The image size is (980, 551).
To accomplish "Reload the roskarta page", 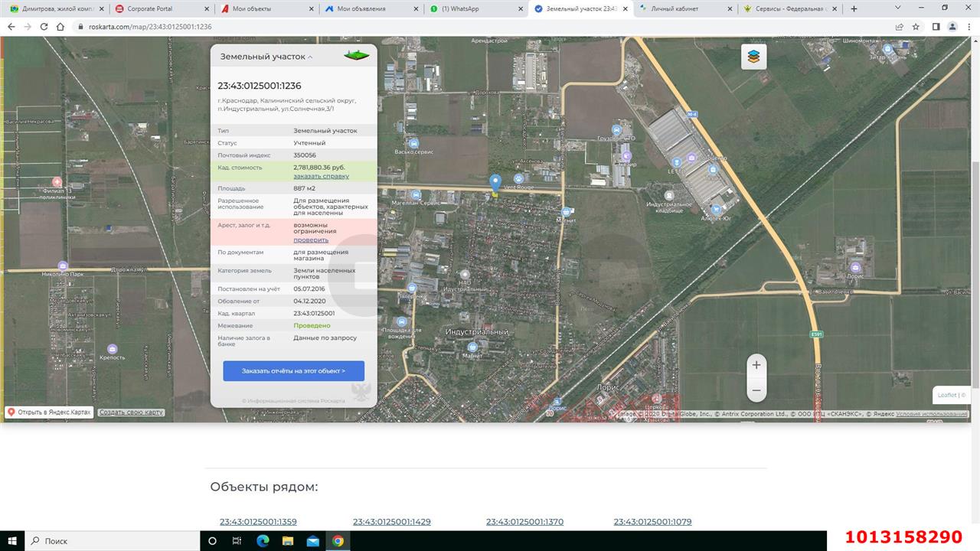I will click(44, 26).
